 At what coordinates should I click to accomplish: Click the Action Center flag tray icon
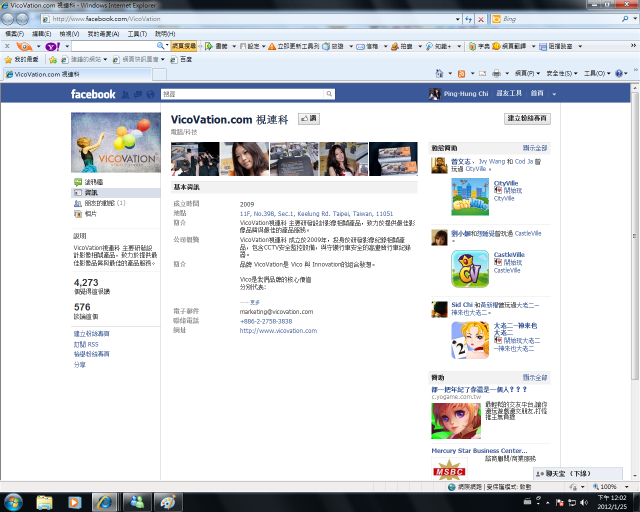(560, 502)
